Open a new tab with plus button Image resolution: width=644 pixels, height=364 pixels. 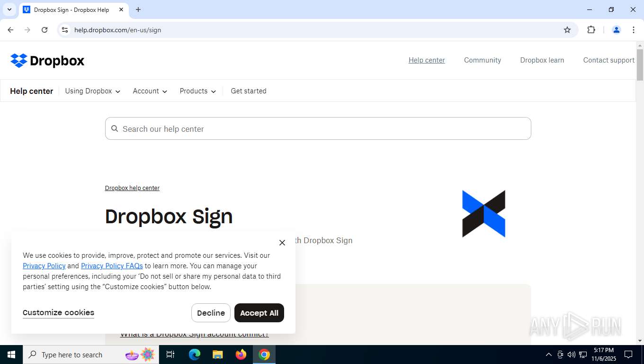click(x=138, y=9)
